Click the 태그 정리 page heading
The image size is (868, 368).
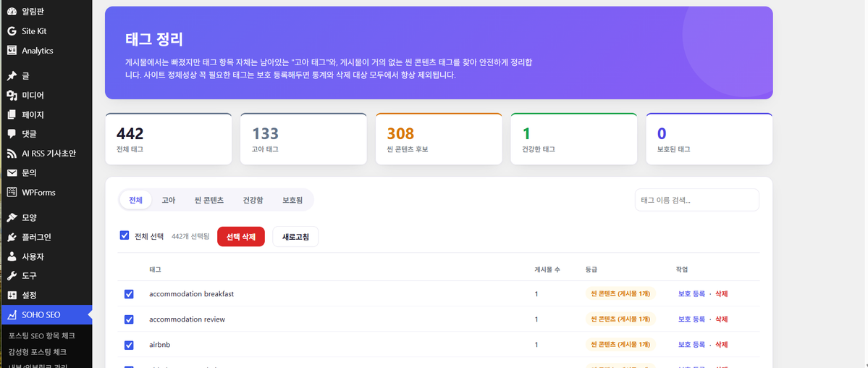coord(154,40)
